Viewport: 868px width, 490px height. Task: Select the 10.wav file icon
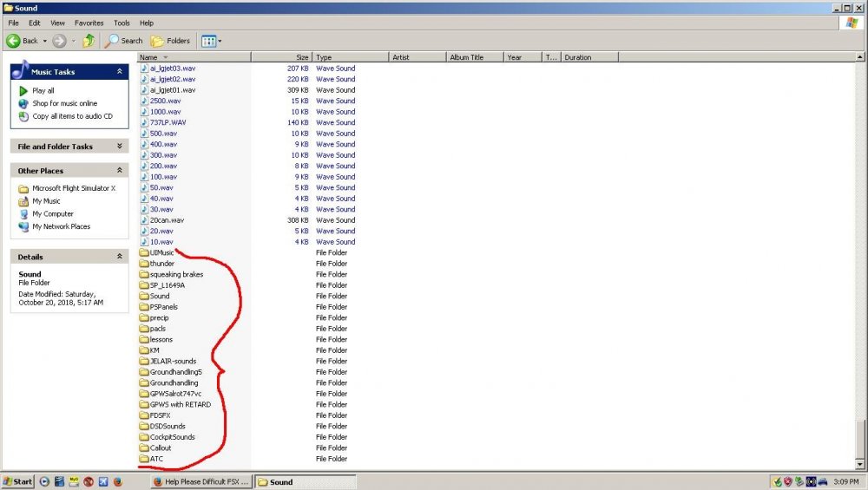pyautogui.click(x=144, y=242)
